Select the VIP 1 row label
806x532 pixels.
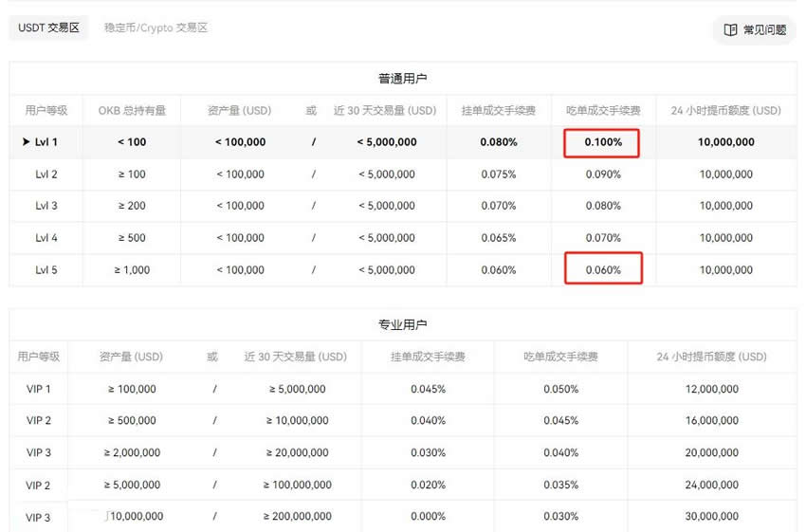click(39, 389)
